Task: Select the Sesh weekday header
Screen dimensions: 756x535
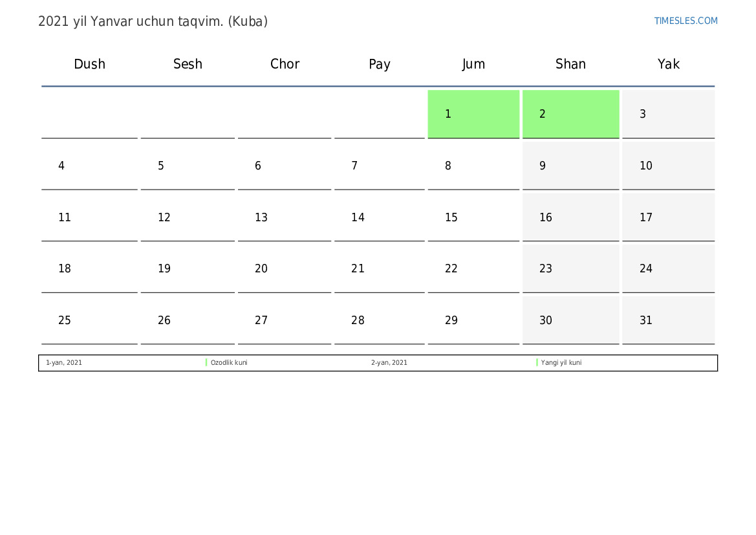Action: point(188,64)
